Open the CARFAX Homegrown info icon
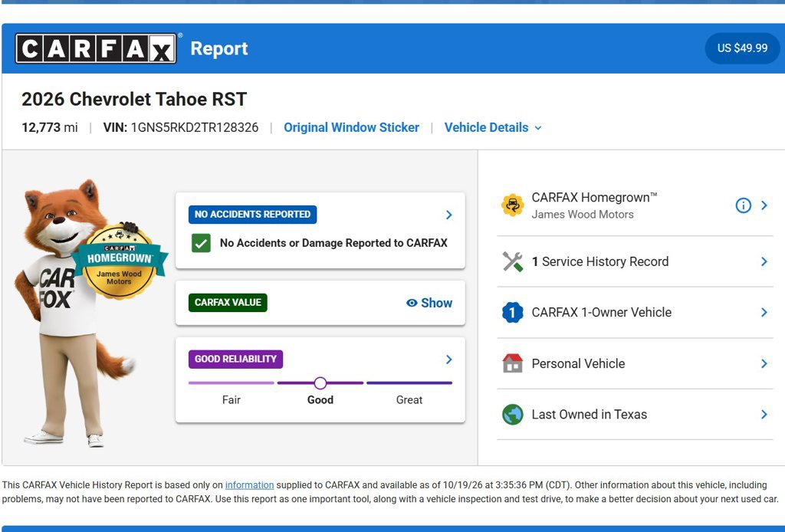 pos(743,205)
